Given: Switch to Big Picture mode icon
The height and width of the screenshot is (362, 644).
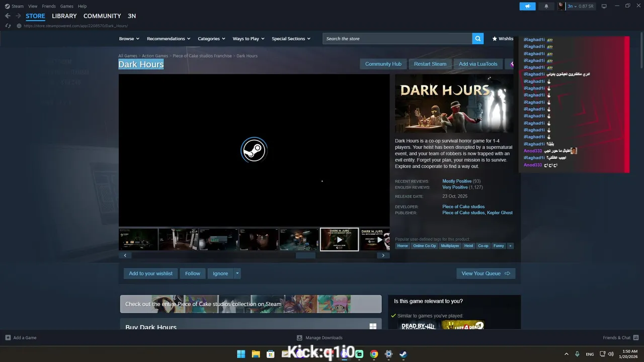Looking at the screenshot, I should click(x=604, y=6).
